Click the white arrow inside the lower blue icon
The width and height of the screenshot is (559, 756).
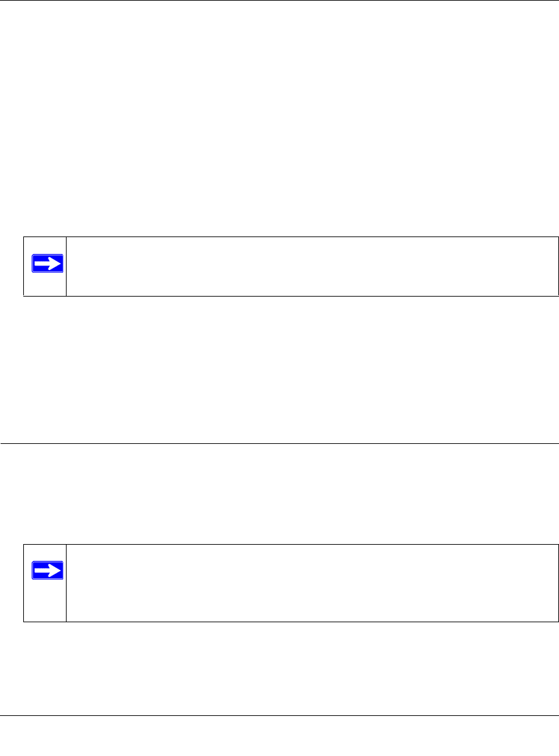tap(45, 571)
